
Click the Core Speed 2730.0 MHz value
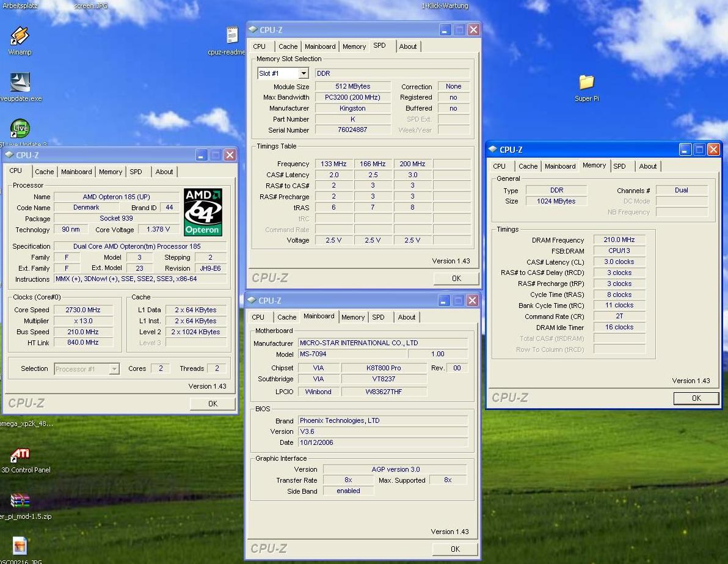[83, 310]
